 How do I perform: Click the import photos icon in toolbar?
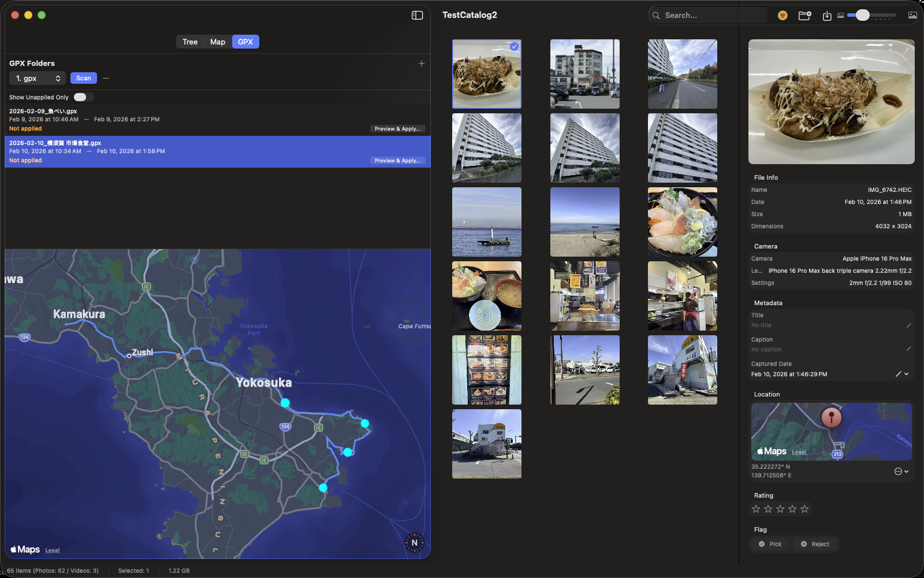[826, 16]
